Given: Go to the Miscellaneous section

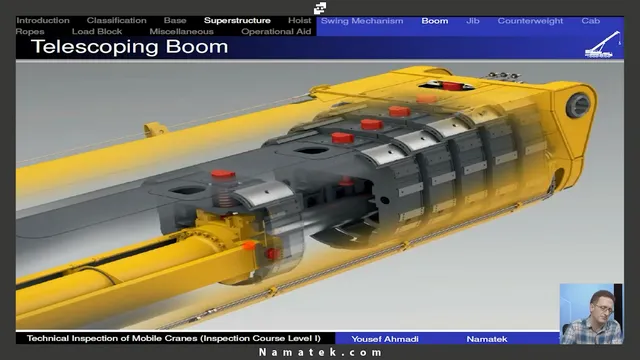Looking at the screenshot, I should click(181, 31).
